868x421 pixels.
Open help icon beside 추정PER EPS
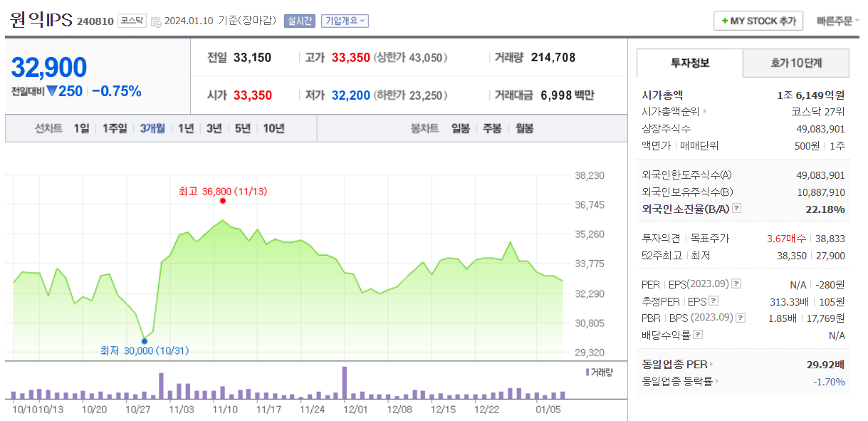(713, 301)
